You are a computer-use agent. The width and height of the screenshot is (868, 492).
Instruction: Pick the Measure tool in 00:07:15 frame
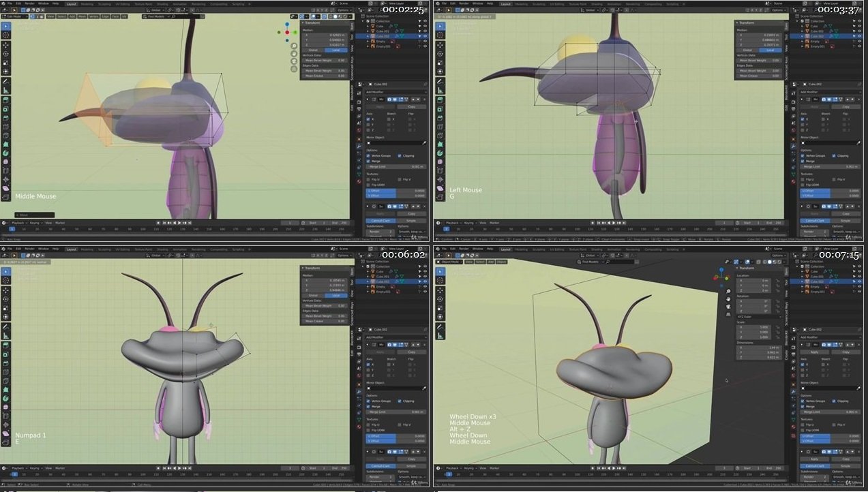[x=440, y=335]
